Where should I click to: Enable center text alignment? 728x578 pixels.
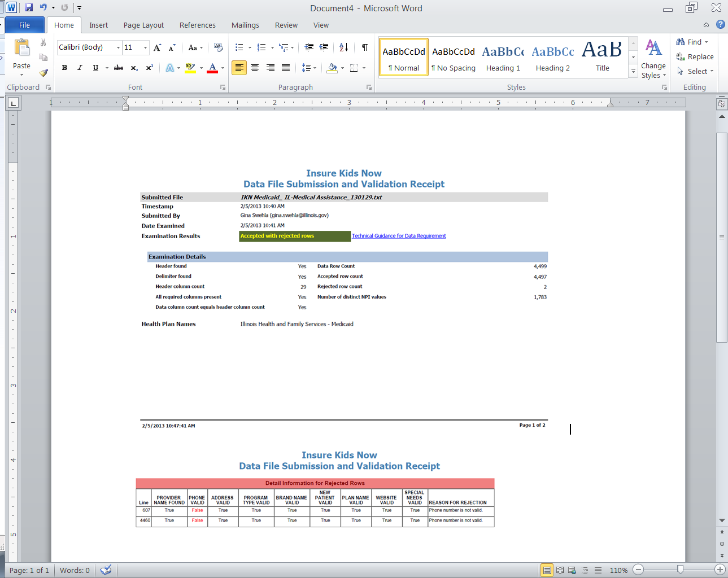coord(255,68)
